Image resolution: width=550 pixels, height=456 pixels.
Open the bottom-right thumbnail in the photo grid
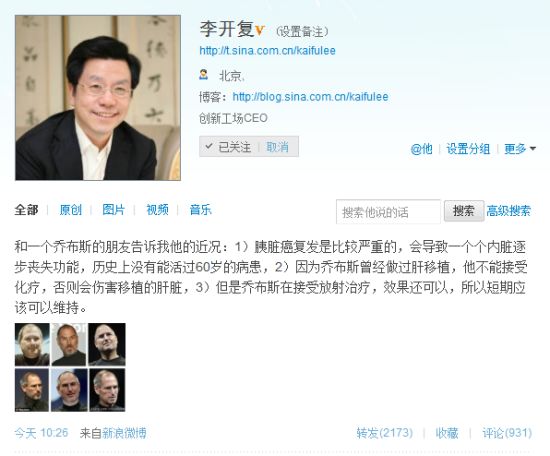click(x=107, y=390)
